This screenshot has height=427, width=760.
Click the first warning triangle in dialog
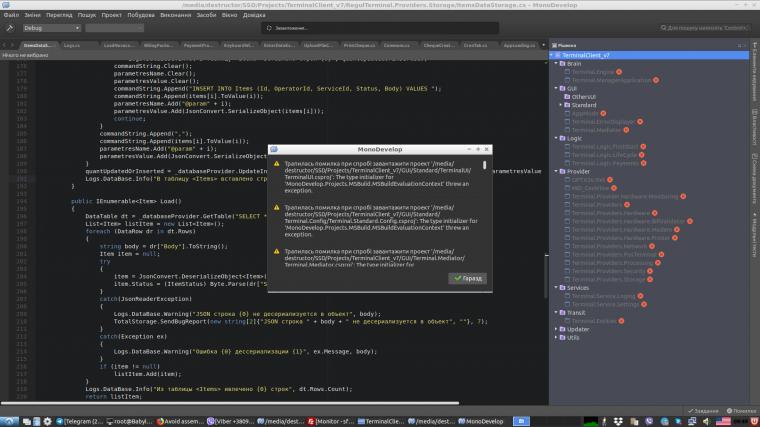[x=276, y=164]
